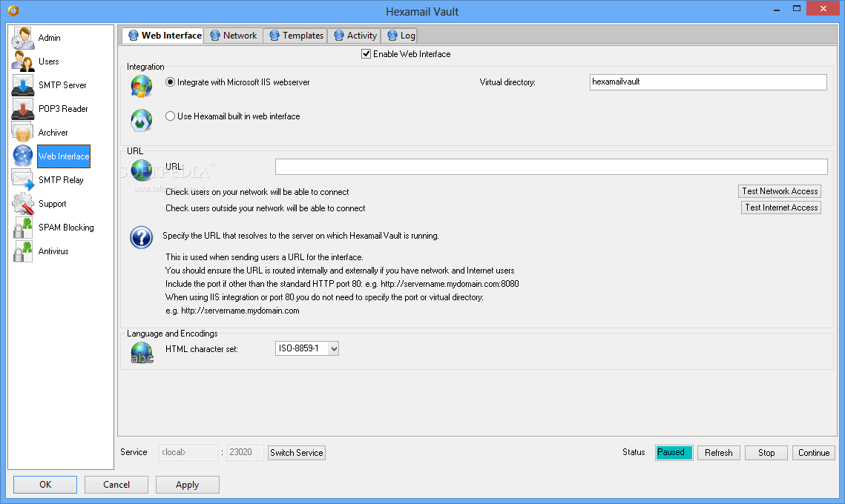This screenshot has height=504, width=845.
Task: Click the Admin icon in sidebar
Action: point(23,38)
